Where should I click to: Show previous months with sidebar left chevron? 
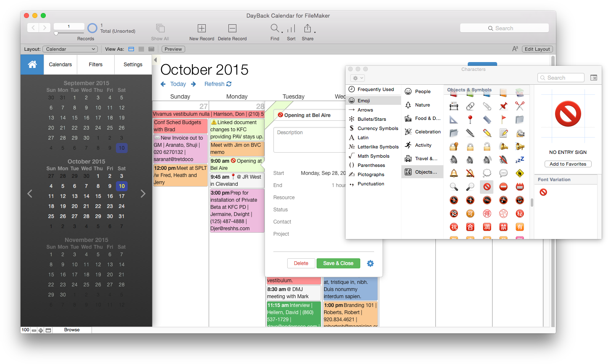point(30,193)
